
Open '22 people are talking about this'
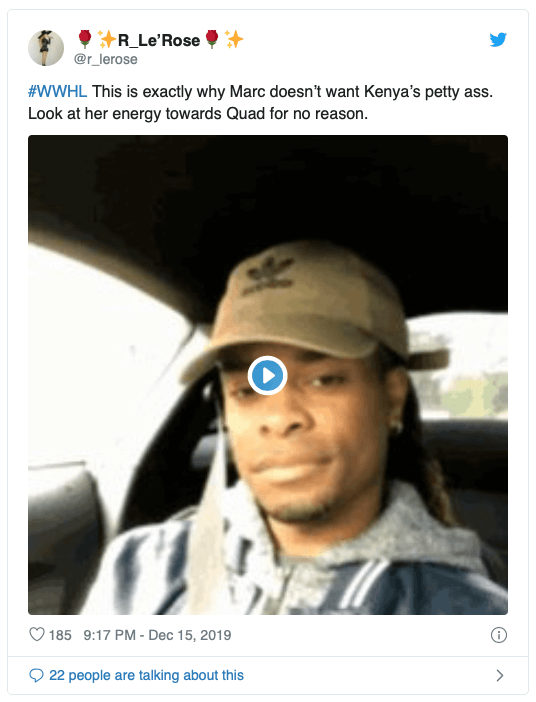click(146, 675)
